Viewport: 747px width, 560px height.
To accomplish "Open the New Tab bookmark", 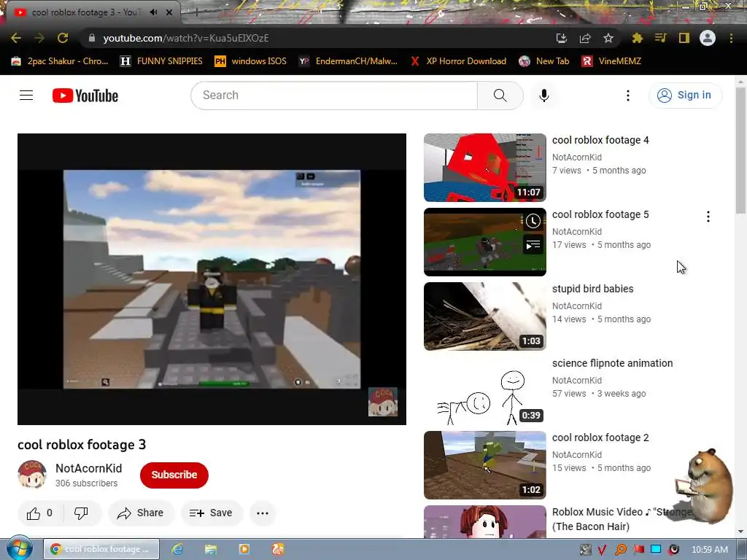I will pyautogui.click(x=544, y=61).
